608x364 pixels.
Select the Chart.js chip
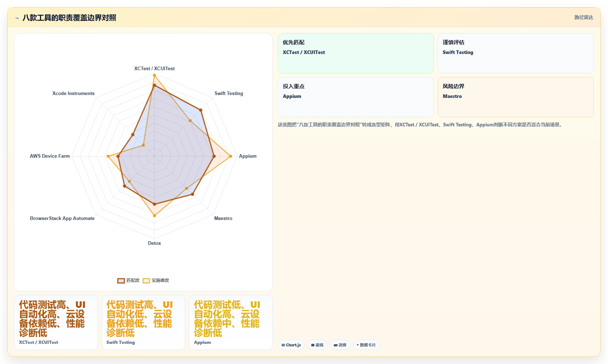[291, 345]
